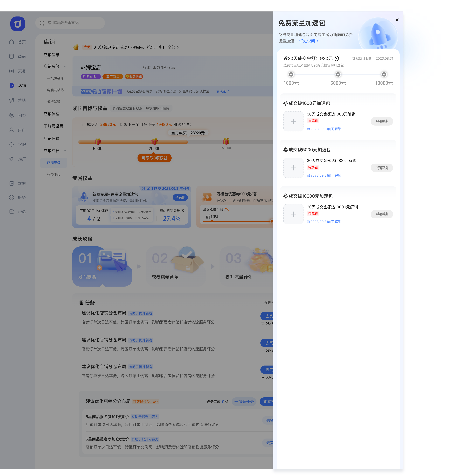Expand 全部 announcements chevron

(x=178, y=47)
